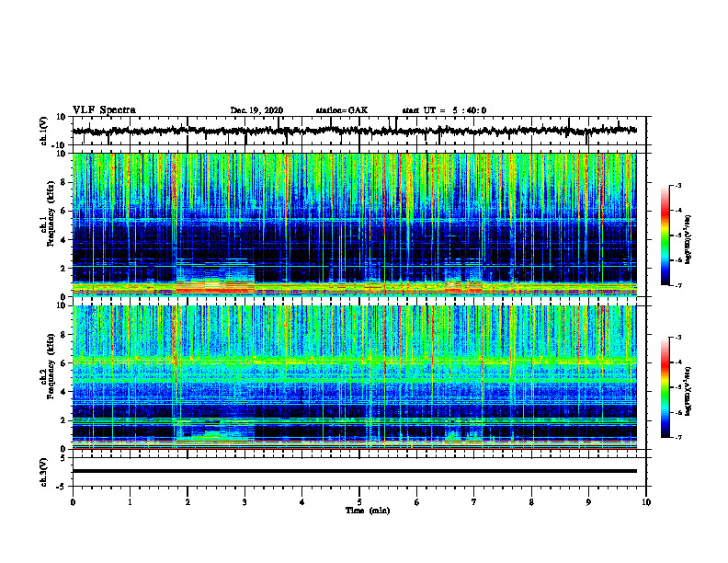Click the time axis tick label "7"
The height and width of the screenshot is (563, 728).
tap(474, 502)
